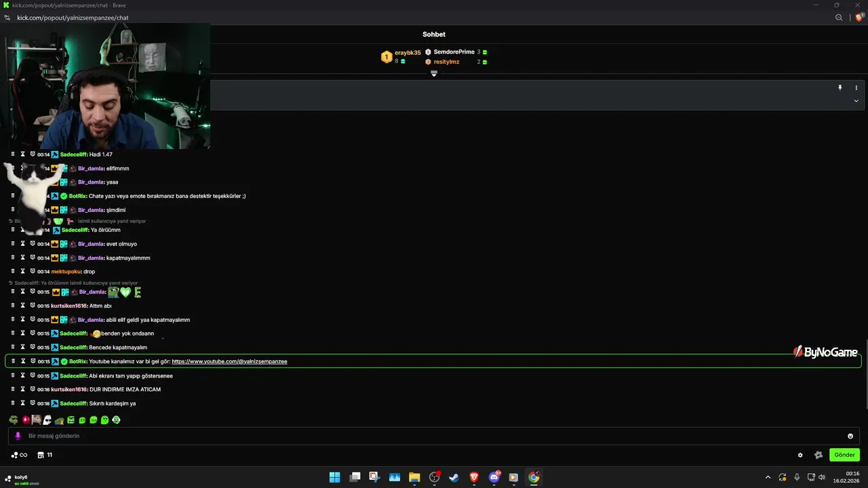Open username Sadeceliff on 'Hadi 1.47'
The height and width of the screenshot is (488, 868).
(73, 155)
